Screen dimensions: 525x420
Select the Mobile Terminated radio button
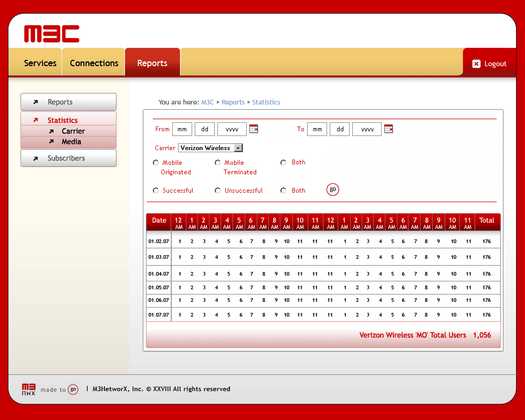click(218, 163)
